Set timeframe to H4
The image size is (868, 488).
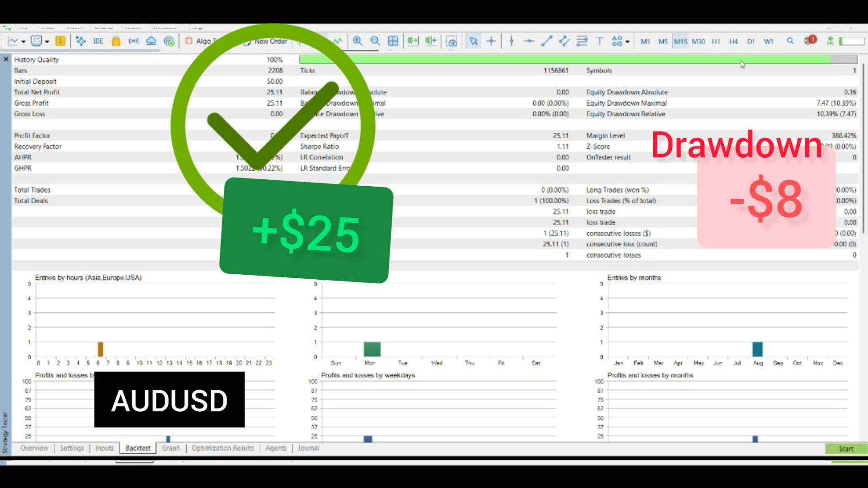click(x=733, y=41)
